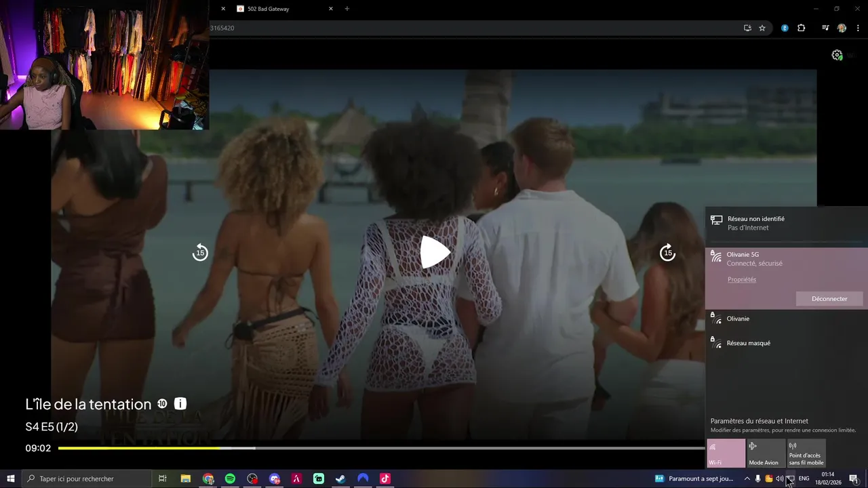
Task: Open the notification center icon
Action: (854, 479)
